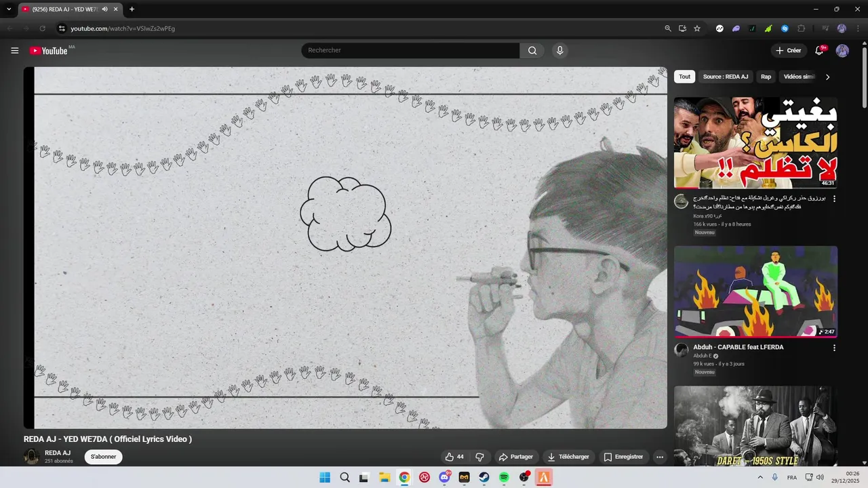Open the Chrome profile avatar in toolbar

coord(842,28)
